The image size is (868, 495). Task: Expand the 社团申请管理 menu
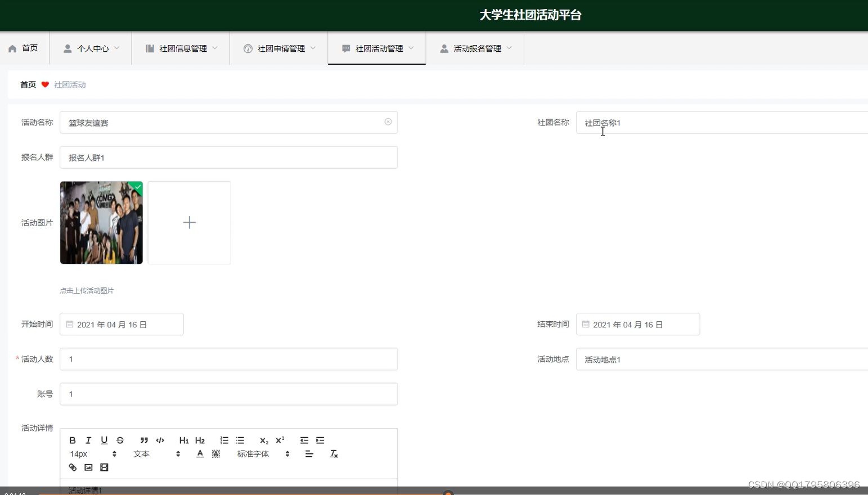279,48
